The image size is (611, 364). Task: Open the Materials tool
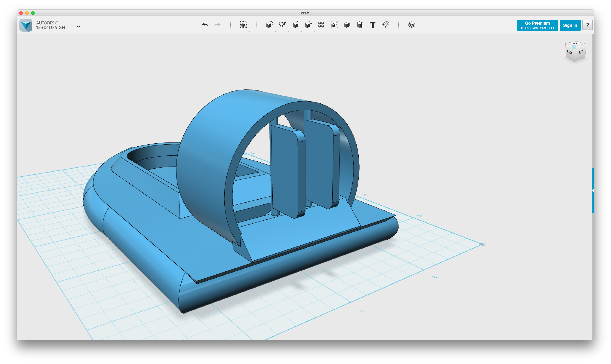click(x=411, y=25)
